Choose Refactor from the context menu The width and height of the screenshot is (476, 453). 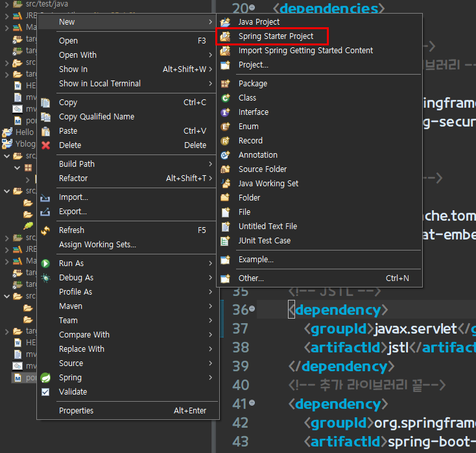(x=126, y=178)
